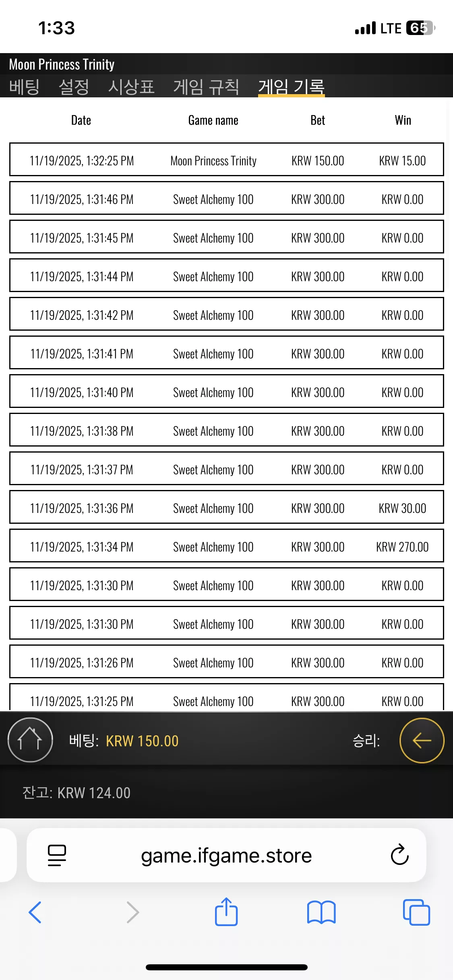This screenshot has height=980, width=453.
Task: Open the Safari tabs overview icon
Action: (416, 912)
